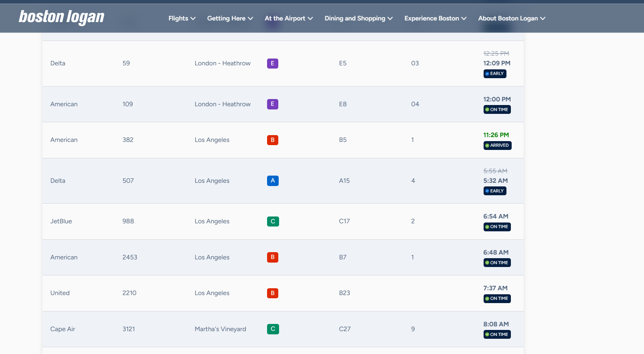This screenshot has width=644, height=354.
Task: Open the At the Airport menu
Action: (x=289, y=18)
